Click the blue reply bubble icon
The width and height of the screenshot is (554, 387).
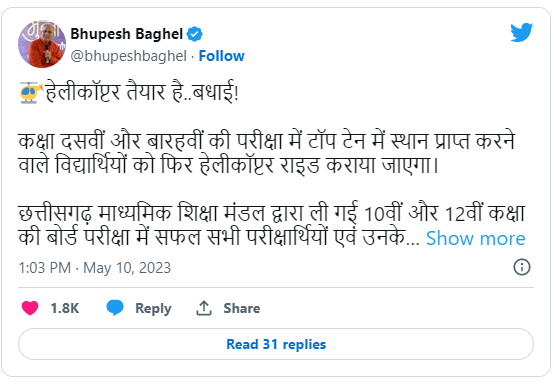[x=115, y=307]
